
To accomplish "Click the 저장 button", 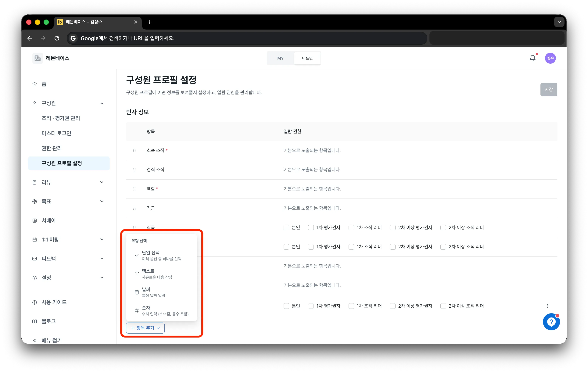I will pos(548,89).
